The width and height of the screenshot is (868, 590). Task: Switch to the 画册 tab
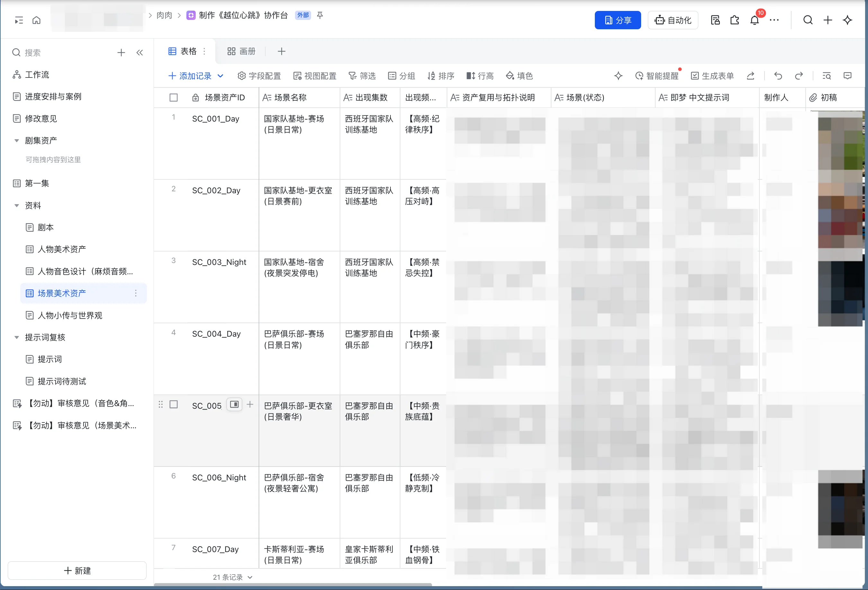click(242, 51)
